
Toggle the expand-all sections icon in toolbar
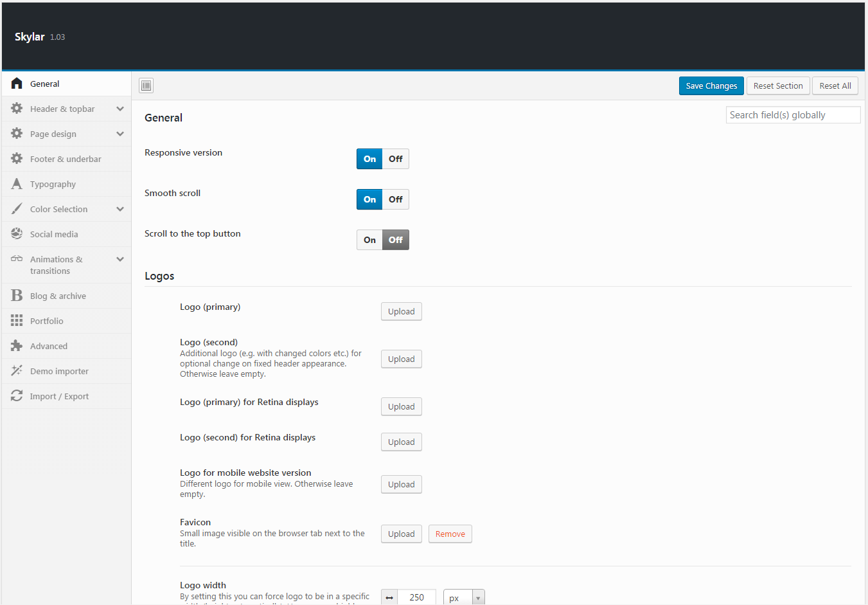146,86
